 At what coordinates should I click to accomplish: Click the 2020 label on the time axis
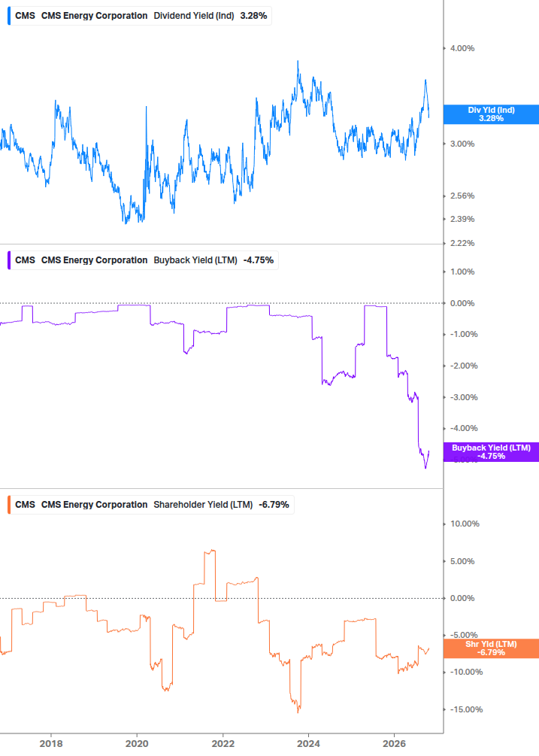click(x=137, y=744)
